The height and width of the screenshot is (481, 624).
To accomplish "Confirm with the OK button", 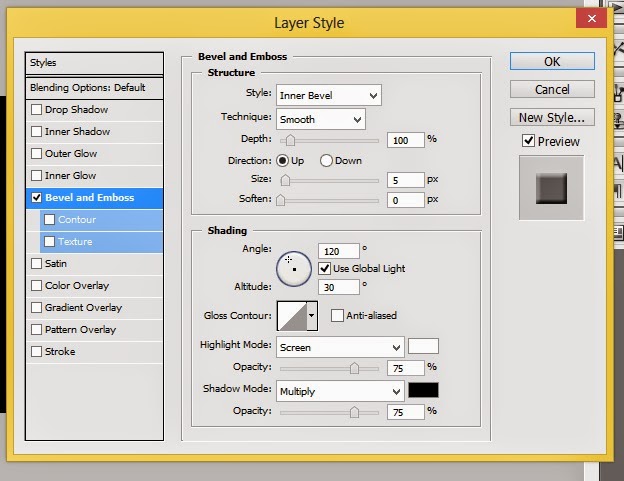I will (x=552, y=61).
